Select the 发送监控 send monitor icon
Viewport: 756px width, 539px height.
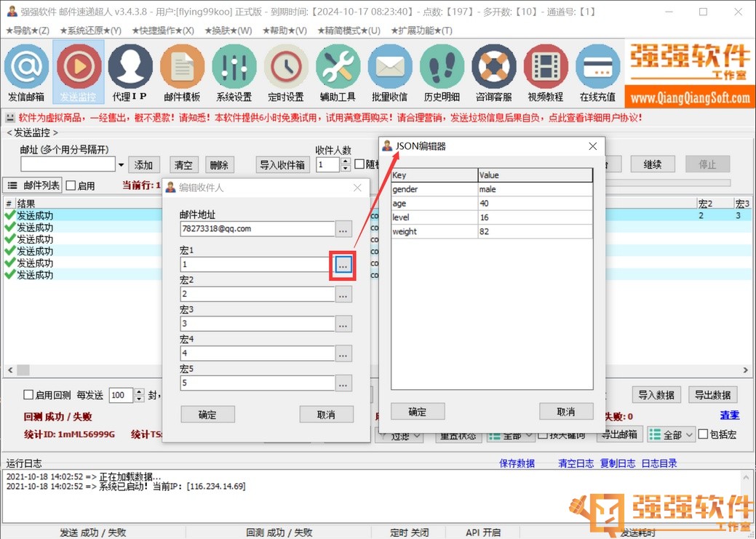coord(78,72)
